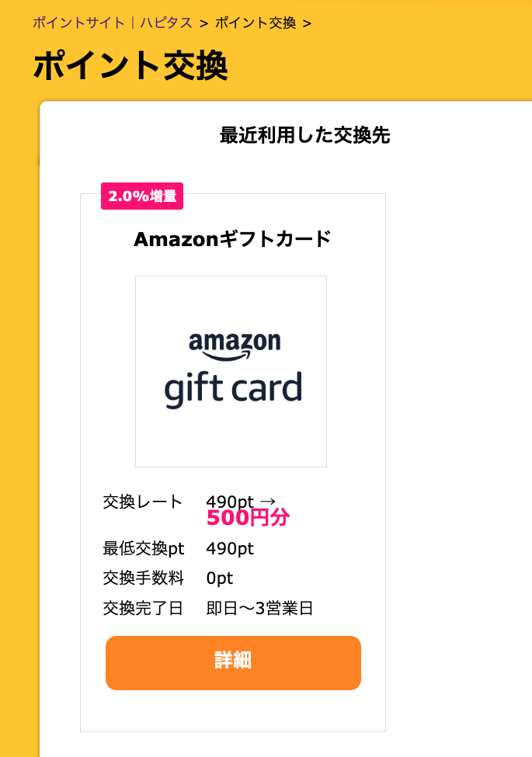Click the 0pt fee value
The width and height of the screenshot is (532, 757).
(x=219, y=578)
